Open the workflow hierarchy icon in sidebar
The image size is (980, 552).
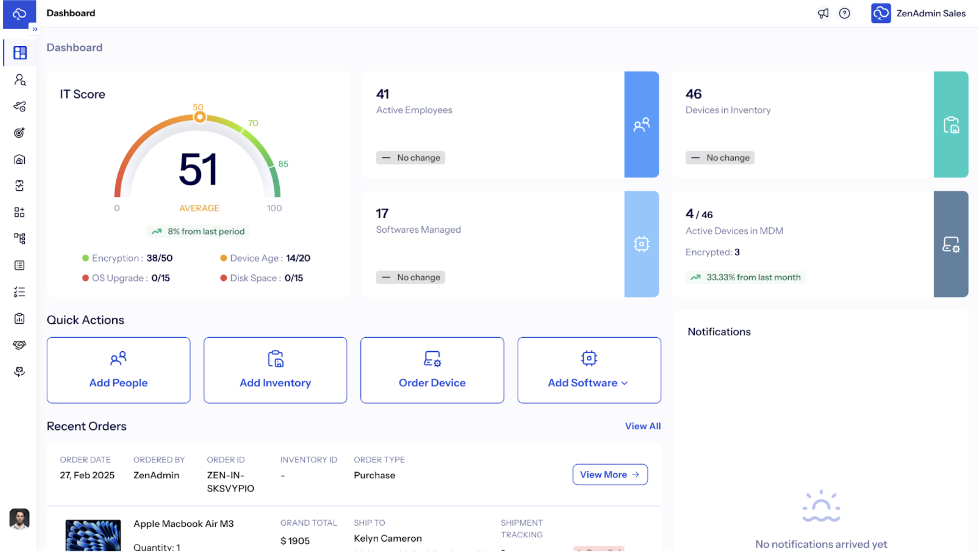click(19, 238)
